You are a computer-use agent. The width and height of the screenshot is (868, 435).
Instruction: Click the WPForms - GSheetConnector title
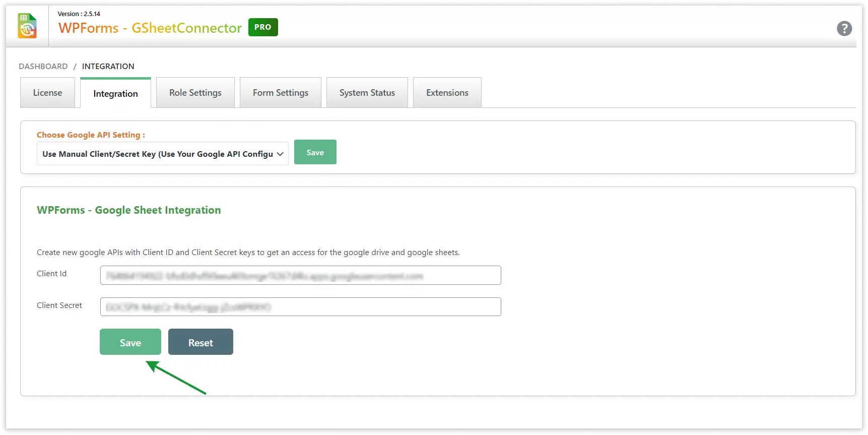click(150, 28)
